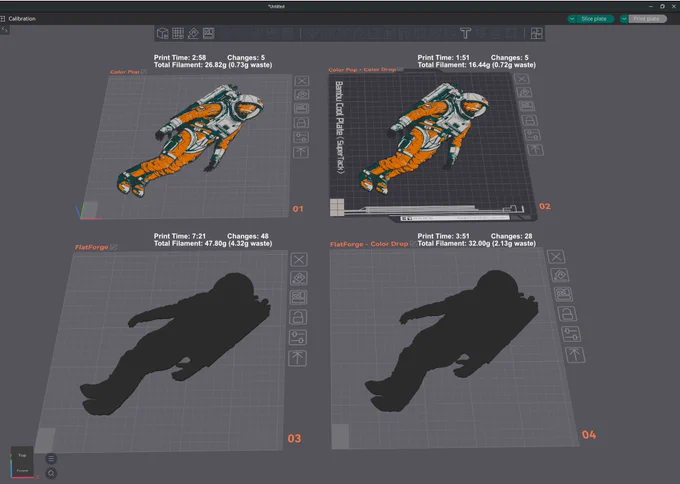The width and height of the screenshot is (680, 484).
Task: Arrange objects on plate 01
Action: [x=301, y=108]
